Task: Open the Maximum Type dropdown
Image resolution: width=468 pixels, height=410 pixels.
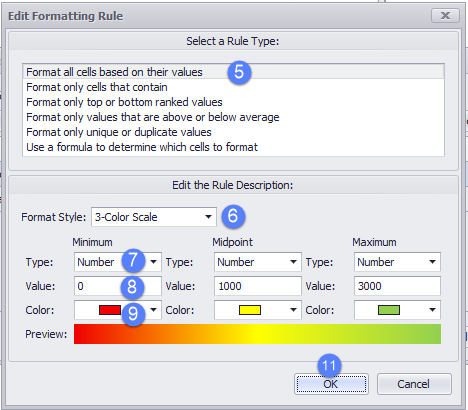Action: [x=397, y=262]
